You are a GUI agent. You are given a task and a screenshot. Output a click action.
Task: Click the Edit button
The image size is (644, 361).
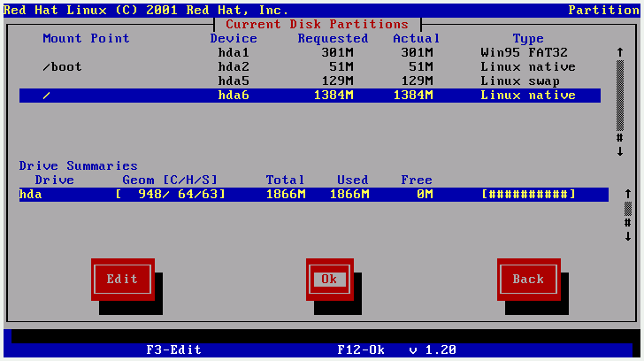(x=123, y=280)
